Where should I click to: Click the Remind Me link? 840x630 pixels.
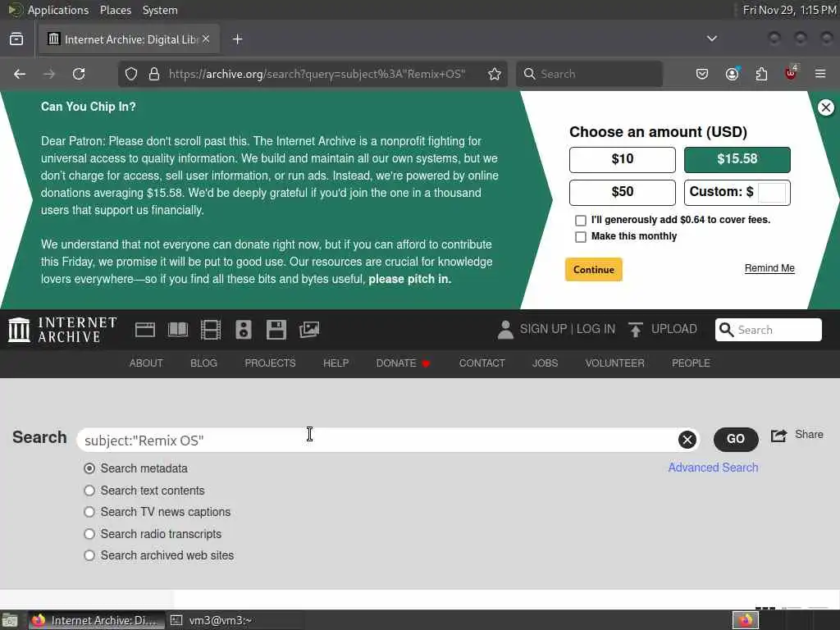tap(769, 268)
